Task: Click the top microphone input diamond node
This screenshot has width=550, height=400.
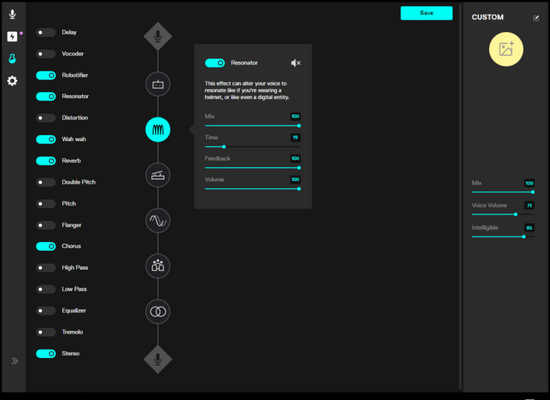Action: [x=158, y=36]
